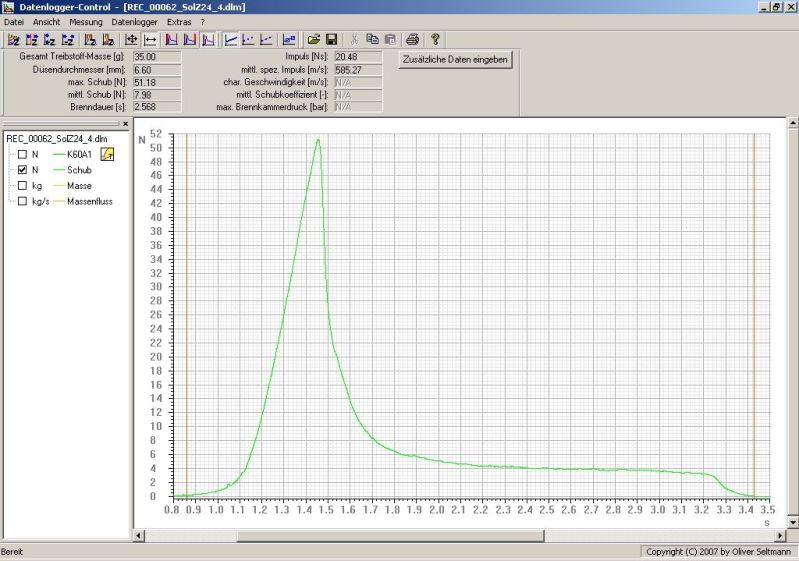Screen dimensions: 799x561
Task: Click the save diskette icon in toolbar
Action: (x=331, y=40)
